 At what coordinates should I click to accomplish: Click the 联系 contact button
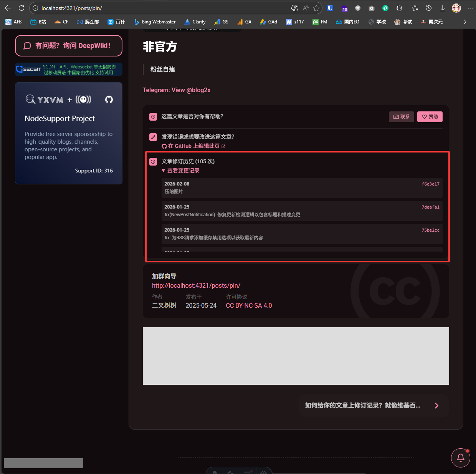click(x=401, y=117)
